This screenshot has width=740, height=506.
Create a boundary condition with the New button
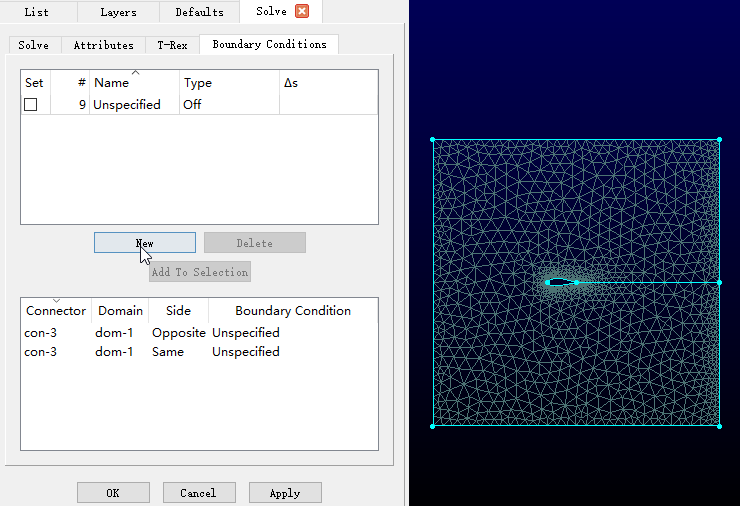point(145,243)
